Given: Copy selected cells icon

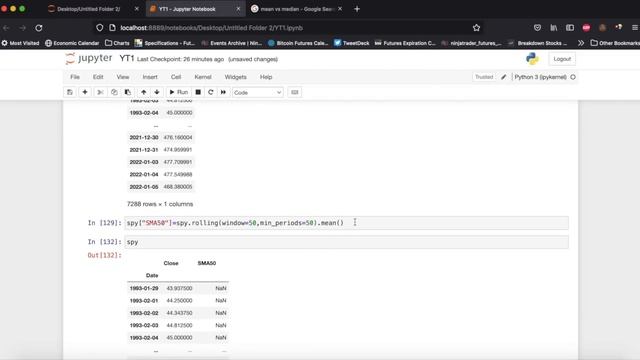Looking at the screenshot, I should [114, 92].
